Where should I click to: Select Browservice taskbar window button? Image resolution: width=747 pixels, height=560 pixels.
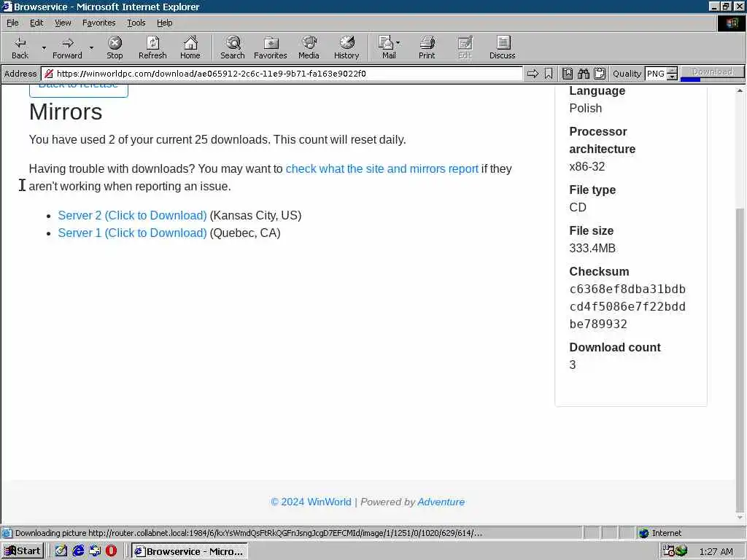coord(189,551)
